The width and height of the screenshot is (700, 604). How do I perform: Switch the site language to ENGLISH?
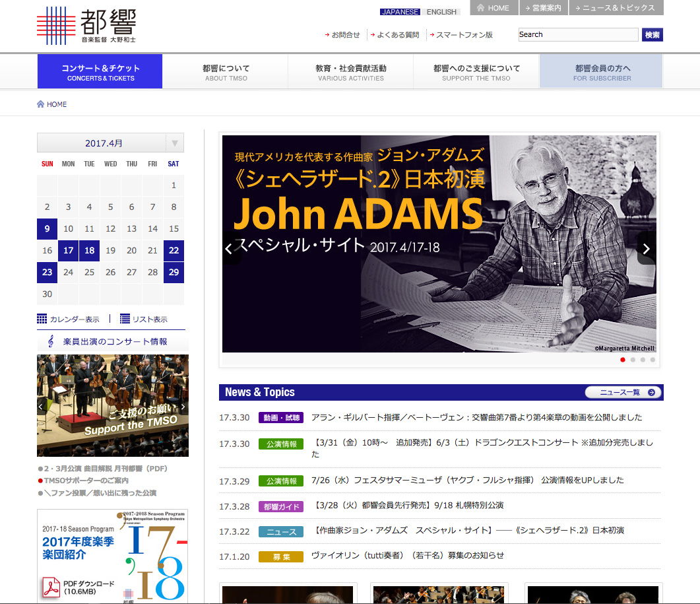point(442,12)
